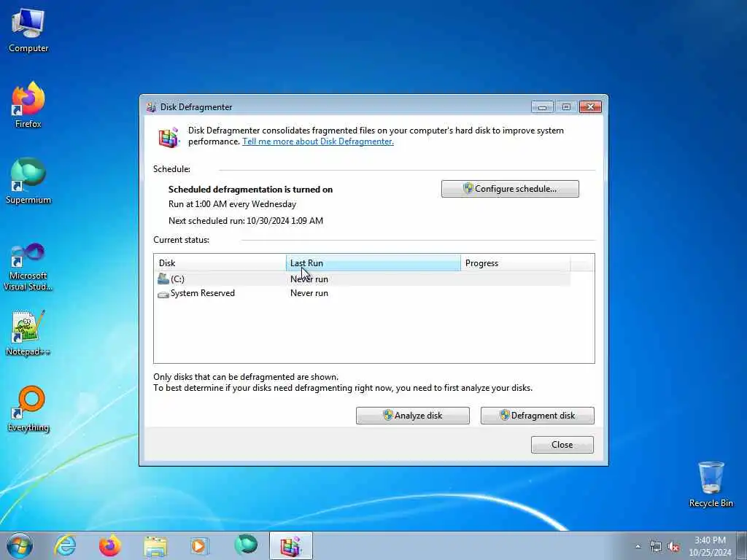Viewport: 747px width, 560px height.
Task: Close the Disk Defragmenter window with X
Action: pos(590,107)
